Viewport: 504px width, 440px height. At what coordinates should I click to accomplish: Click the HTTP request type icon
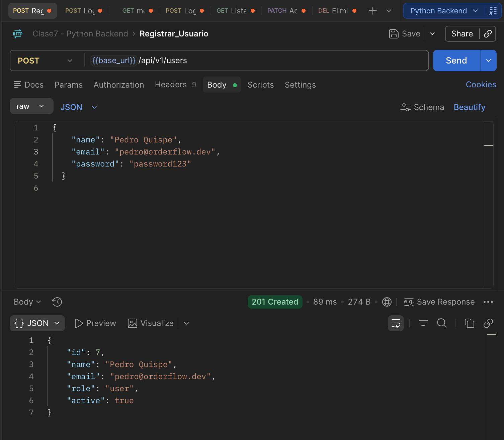click(18, 34)
